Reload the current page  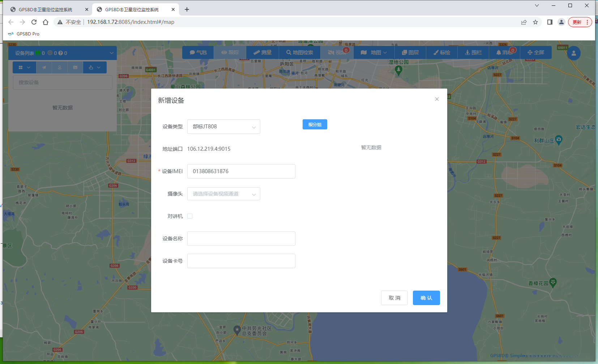(x=34, y=22)
